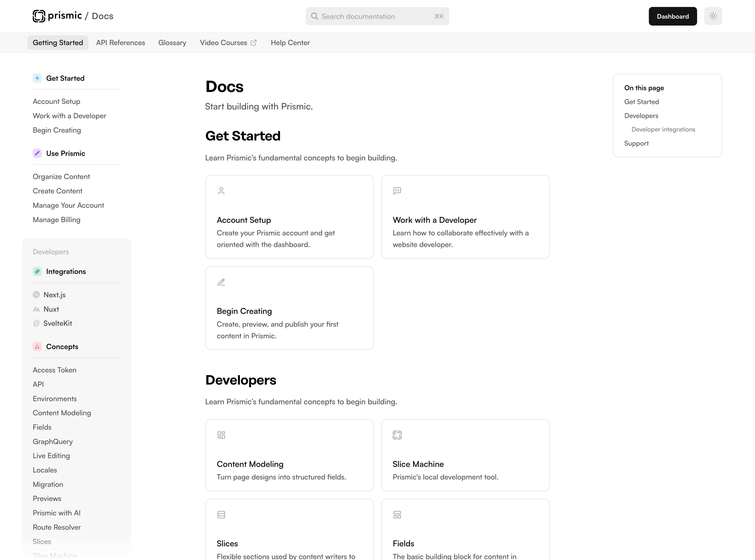Click the Slice Machine card icon
This screenshot has height=560, width=755.
click(397, 435)
